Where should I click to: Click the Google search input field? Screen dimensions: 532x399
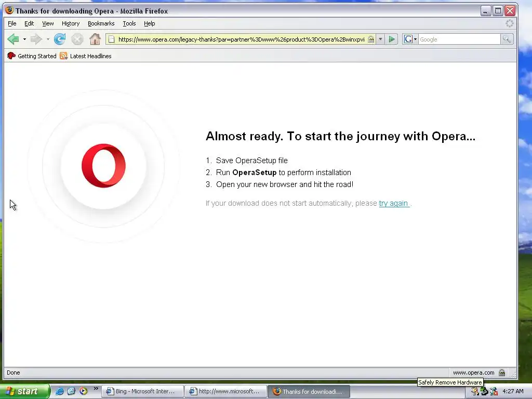click(459, 39)
